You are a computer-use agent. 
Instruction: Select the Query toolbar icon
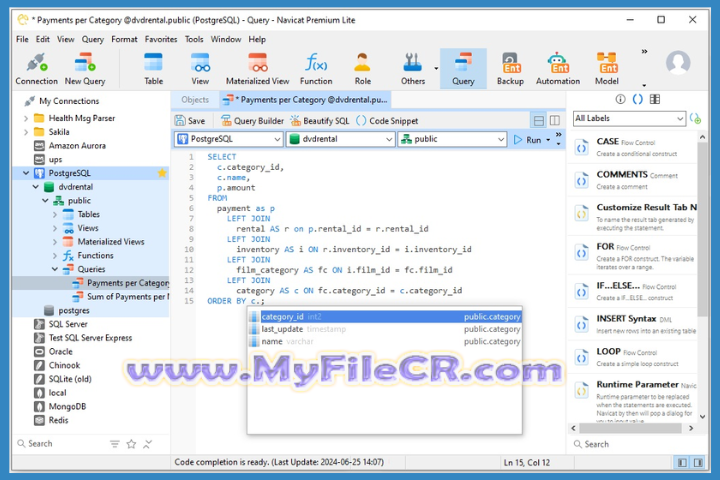(463, 69)
